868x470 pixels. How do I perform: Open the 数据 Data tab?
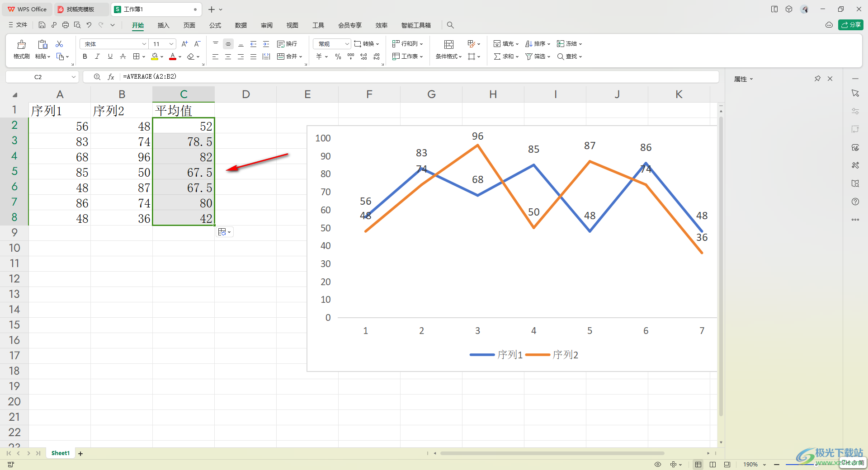point(241,25)
